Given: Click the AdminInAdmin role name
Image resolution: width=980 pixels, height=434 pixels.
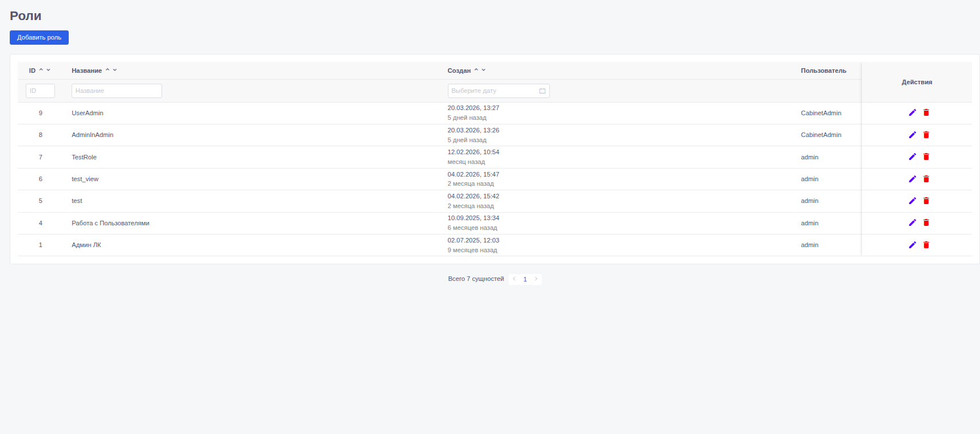Looking at the screenshot, I should [x=92, y=135].
